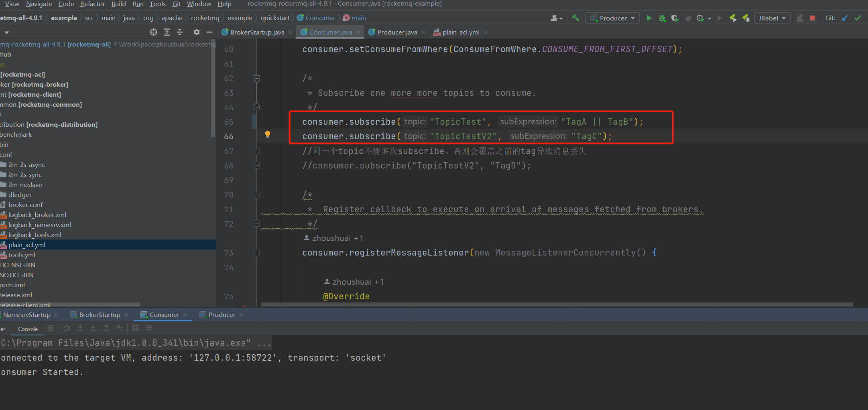The width and height of the screenshot is (868, 410).
Task: Click Run to Cursor icon
Action: (x=119, y=328)
